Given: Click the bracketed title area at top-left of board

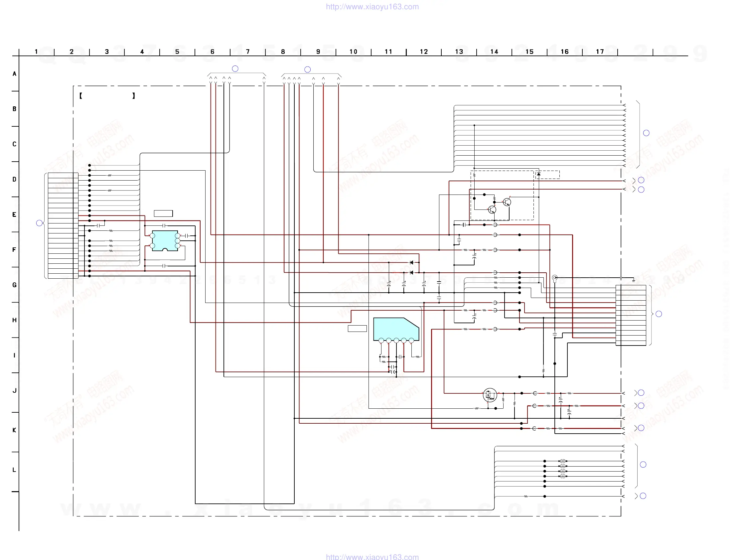Looking at the screenshot, I should (107, 96).
